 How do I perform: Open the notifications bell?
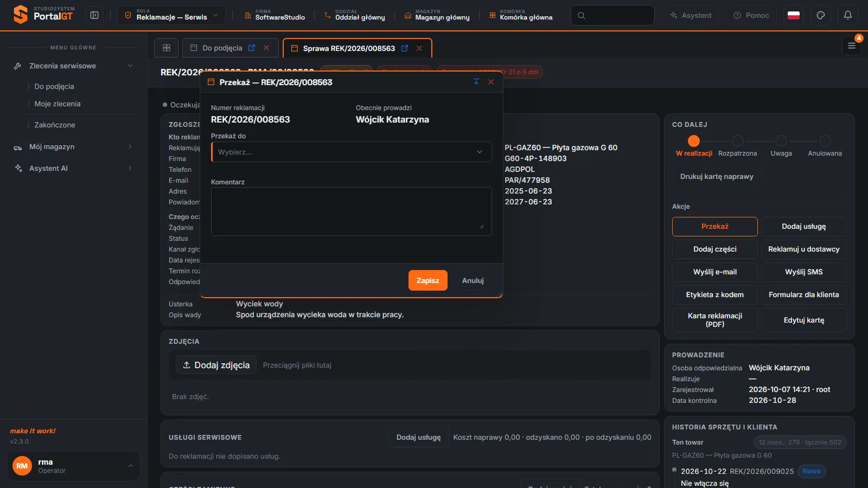pos(847,15)
